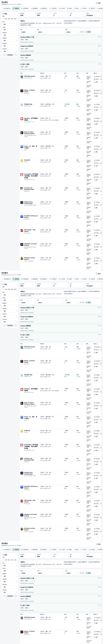Open 优先级 dropdown in top page copy
Viewport: 103px width, 644px height.
[x=10, y=30]
